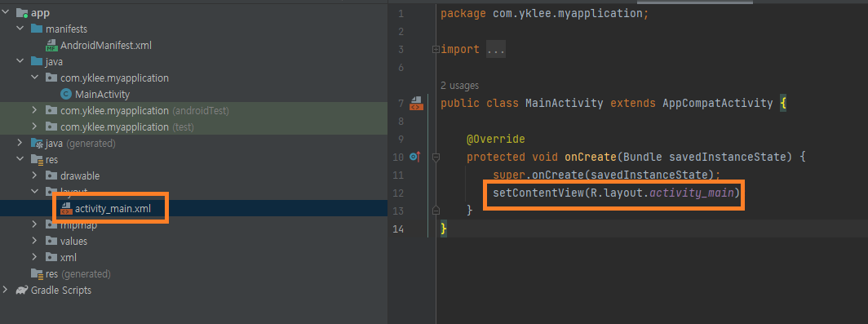The height and width of the screenshot is (324, 868).
Task: Click the collapsed '...' import placeholder
Action: [496, 49]
